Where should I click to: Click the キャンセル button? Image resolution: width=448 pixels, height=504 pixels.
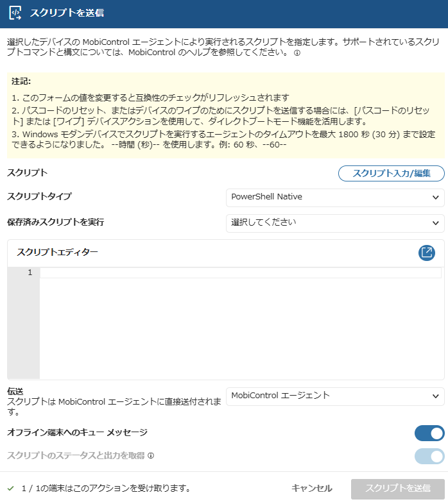click(x=311, y=489)
